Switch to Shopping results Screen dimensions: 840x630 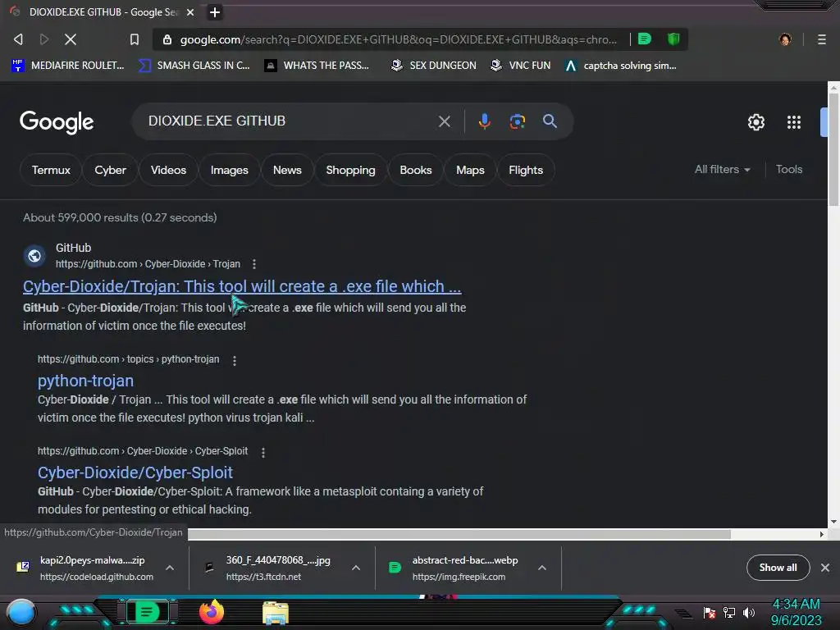click(x=350, y=171)
